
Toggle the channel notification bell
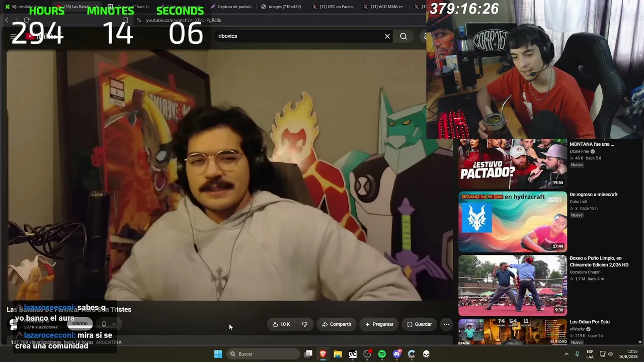(x=104, y=324)
